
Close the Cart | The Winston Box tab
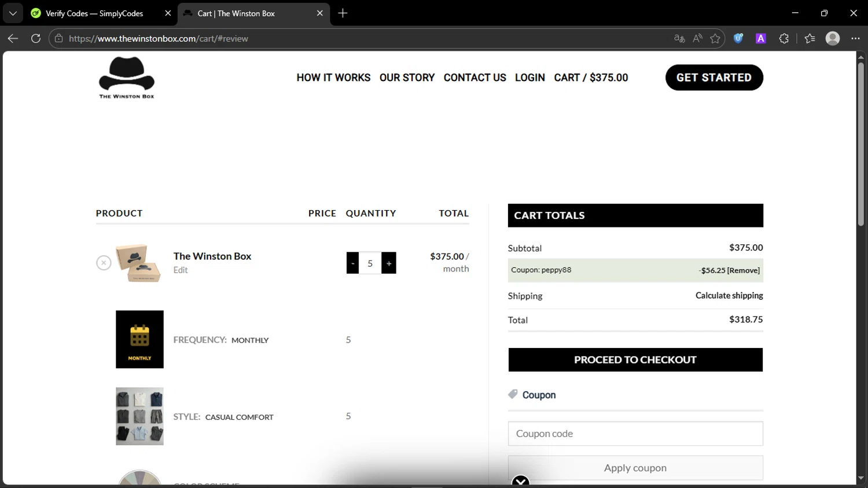tap(320, 13)
